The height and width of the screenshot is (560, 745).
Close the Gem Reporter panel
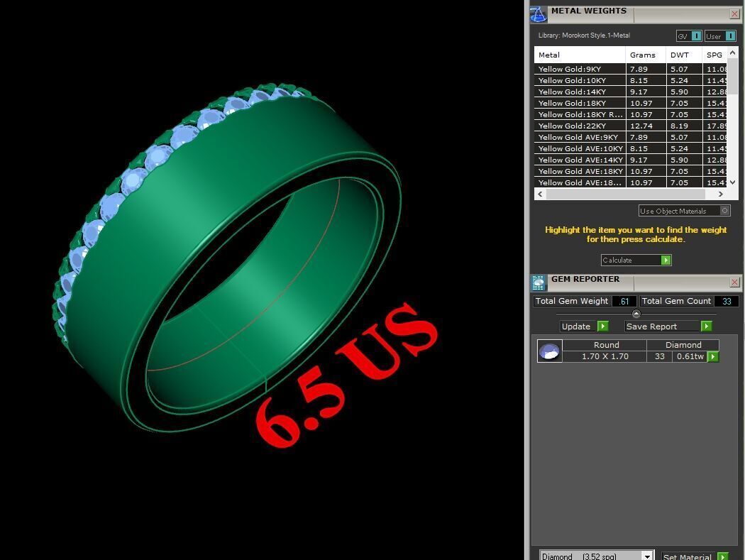[734, 282]
